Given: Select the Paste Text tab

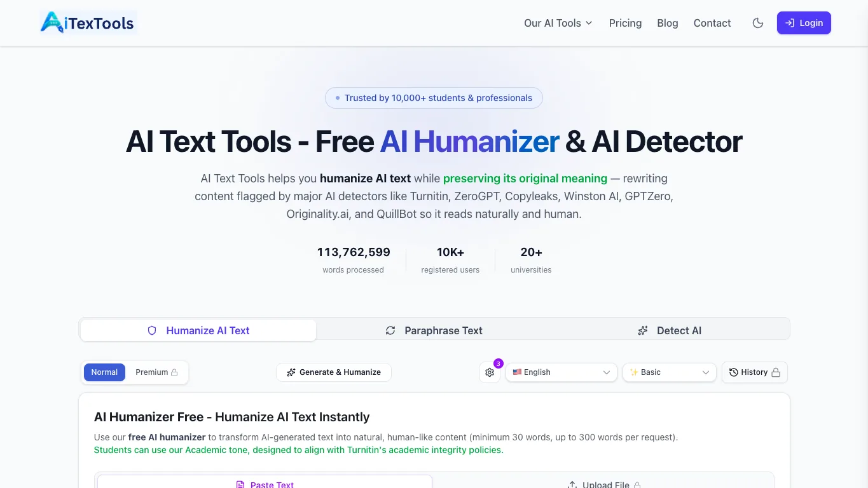Looking at the screenshot, I should 265,483.
